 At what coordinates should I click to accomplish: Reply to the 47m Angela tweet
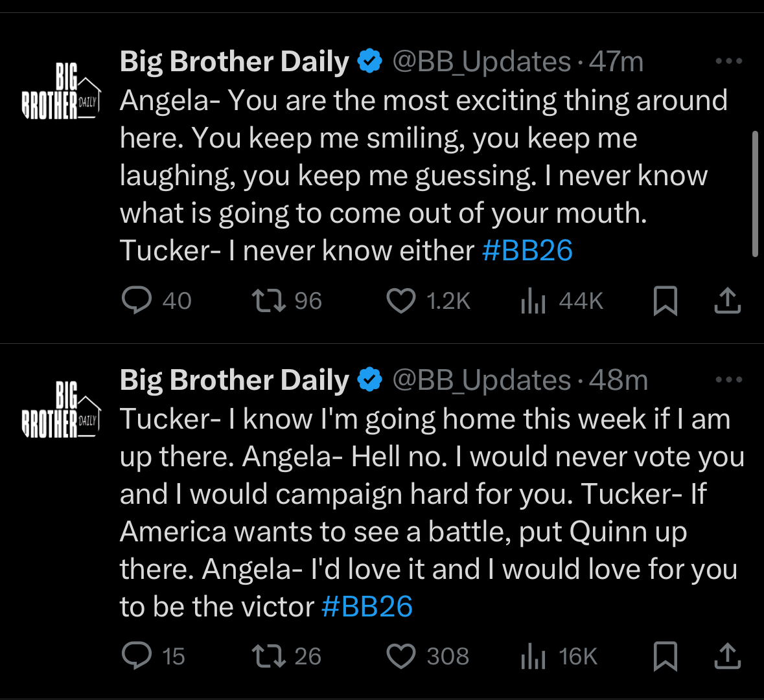click(x=137, y=300)
